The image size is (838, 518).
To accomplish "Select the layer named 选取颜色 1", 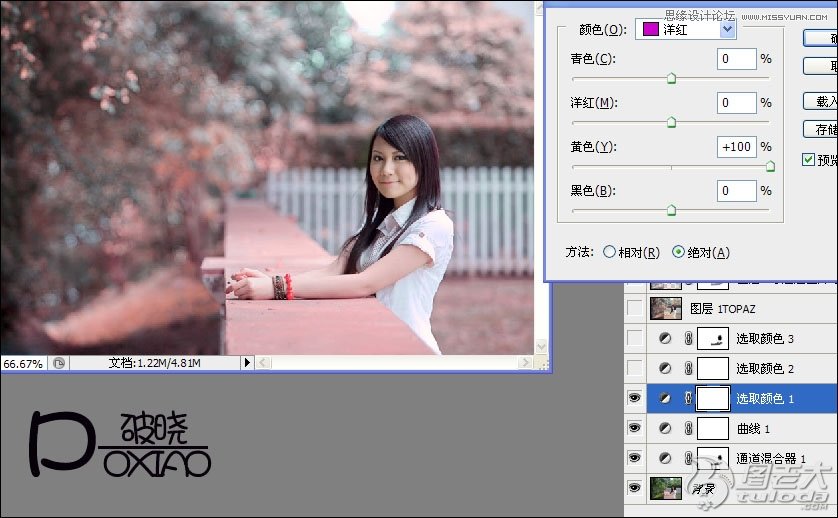I will point(765,398).
